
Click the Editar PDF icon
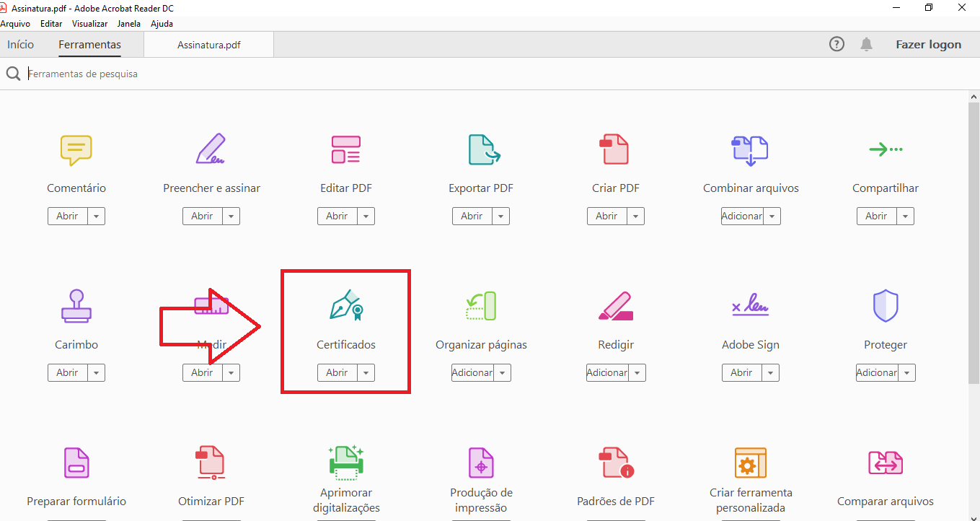tap(346, 149)
